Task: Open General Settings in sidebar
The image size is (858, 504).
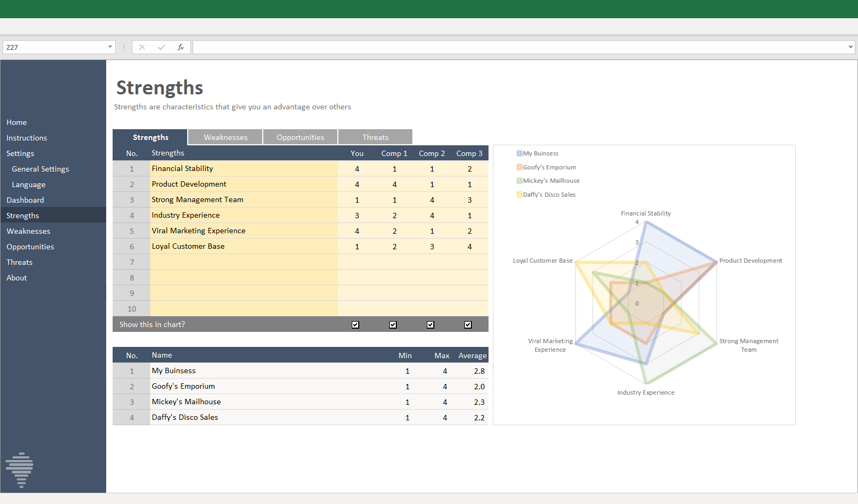Action: point(40,169)
